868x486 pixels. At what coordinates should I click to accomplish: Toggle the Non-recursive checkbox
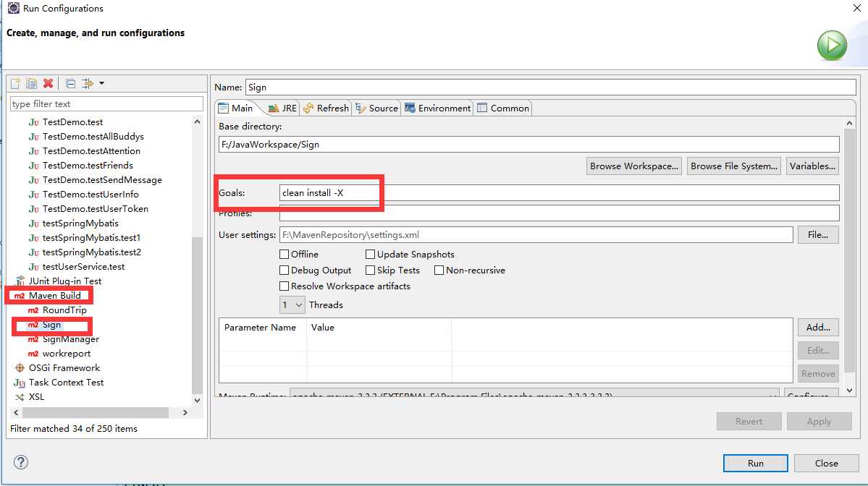(x=439, y=270)
